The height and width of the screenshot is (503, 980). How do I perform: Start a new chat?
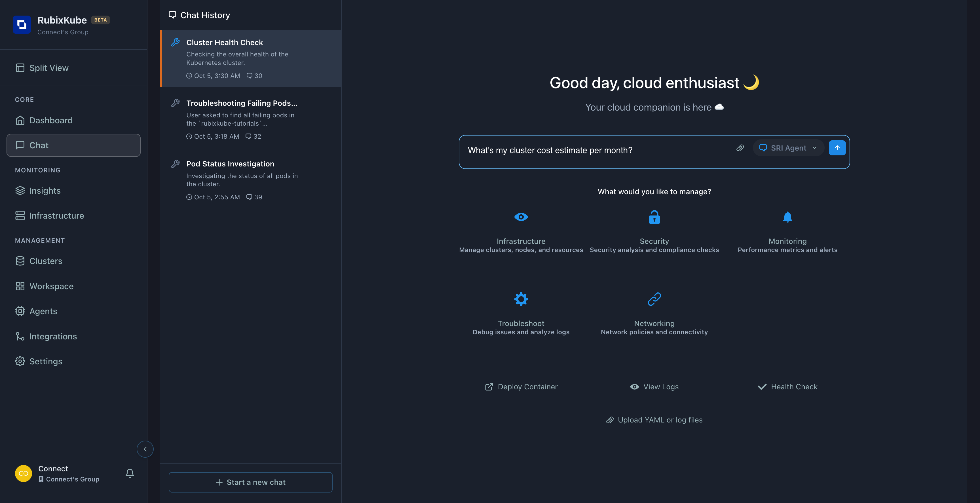(250, 482)
